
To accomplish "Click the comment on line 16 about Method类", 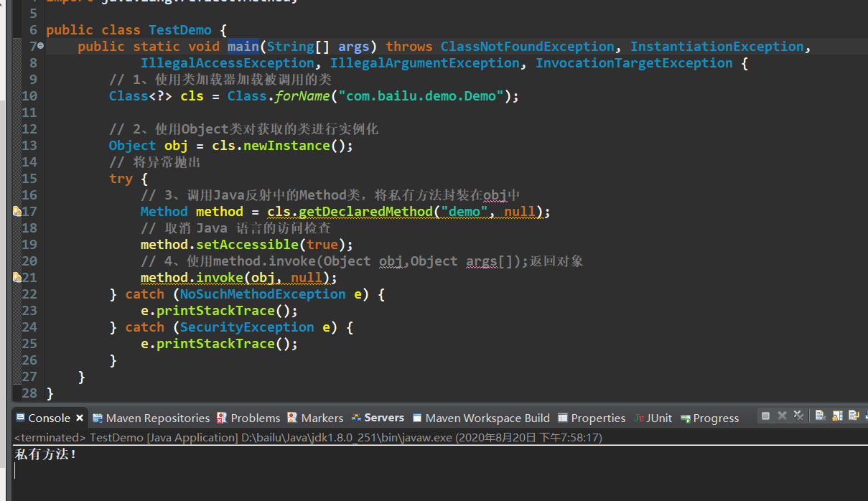I will point(330,195).
